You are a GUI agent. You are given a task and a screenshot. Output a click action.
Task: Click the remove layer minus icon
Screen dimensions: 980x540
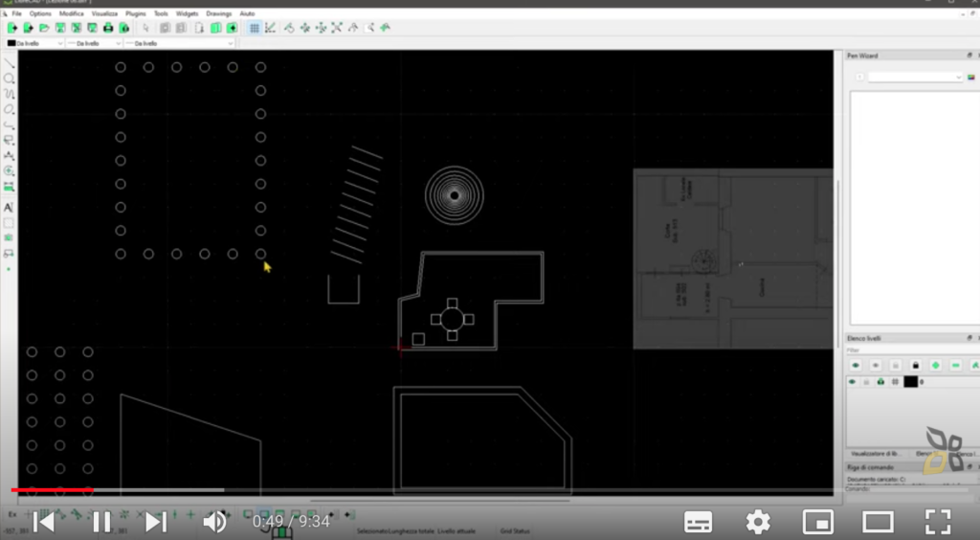click(x=956, y=366)
